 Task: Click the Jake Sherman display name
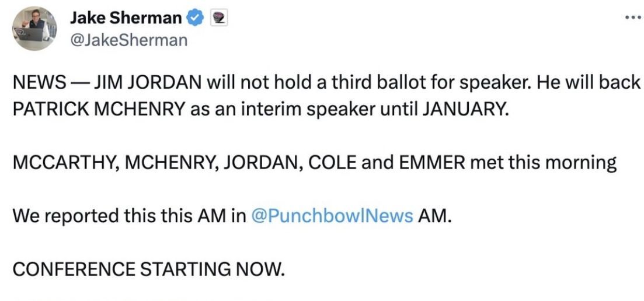(x=126, y=18)
